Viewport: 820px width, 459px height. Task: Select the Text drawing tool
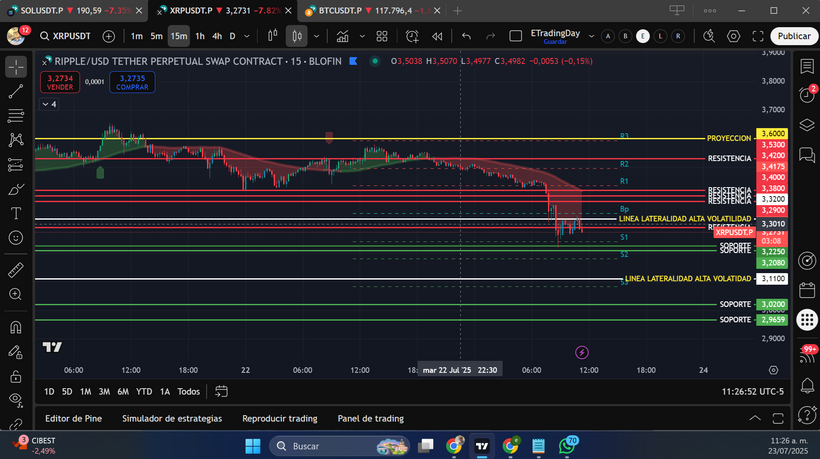click(x=16, y=213)
